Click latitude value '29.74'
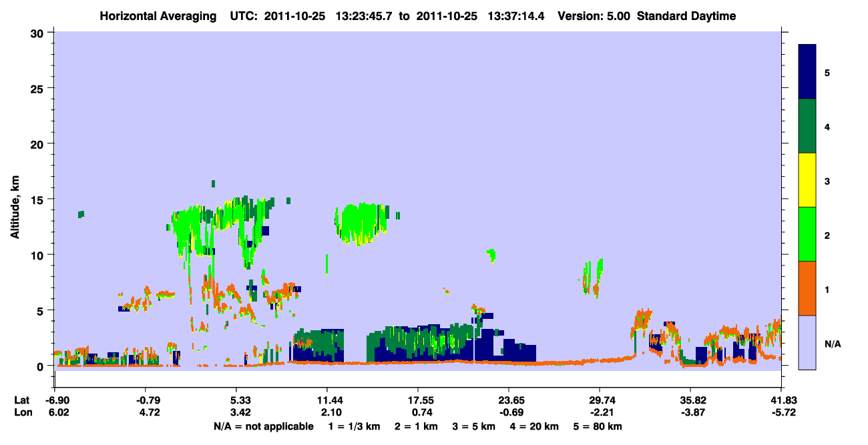This screenshot has width=868, height=445. (600, 400)
